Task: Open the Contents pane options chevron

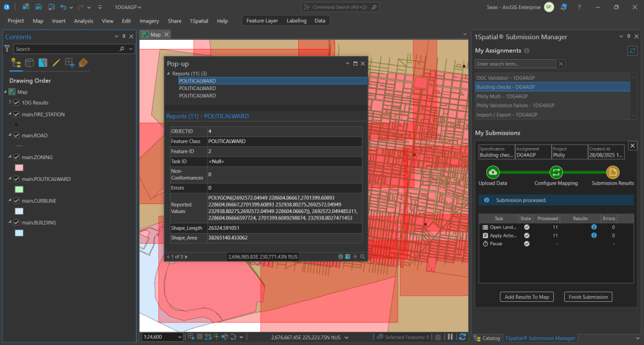Action: pyautogui.click(x=116, y=37)
